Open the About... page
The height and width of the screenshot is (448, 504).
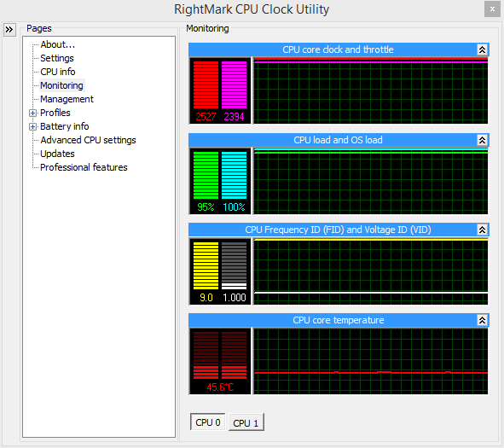(57, 44)
